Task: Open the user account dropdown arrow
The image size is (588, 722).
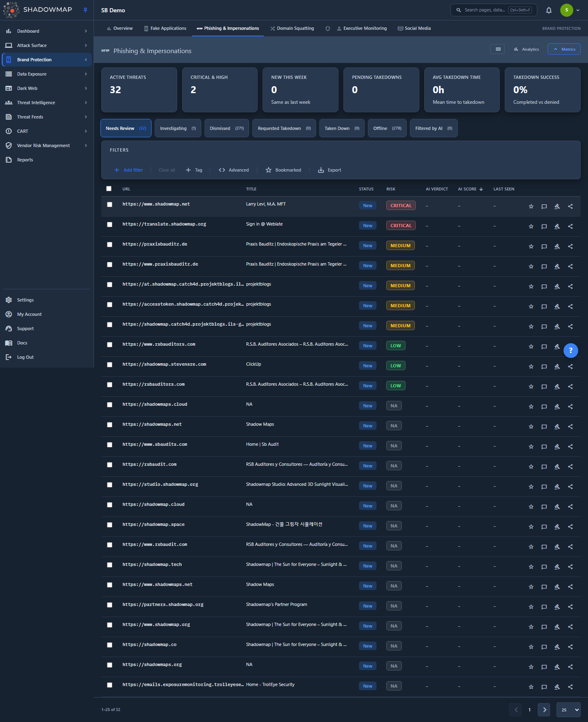Action: tap(578, 10)
